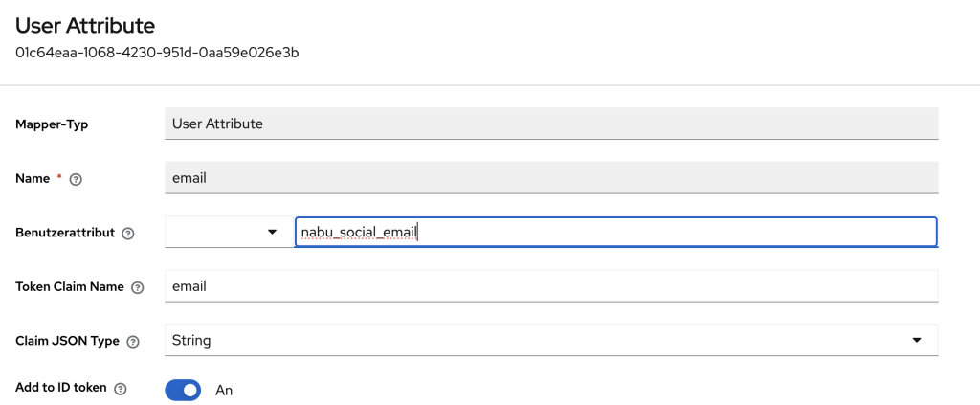Screen dimensions: 980x405
Task: Click the User Attribute page heading
Action: [x=85, y=26]
